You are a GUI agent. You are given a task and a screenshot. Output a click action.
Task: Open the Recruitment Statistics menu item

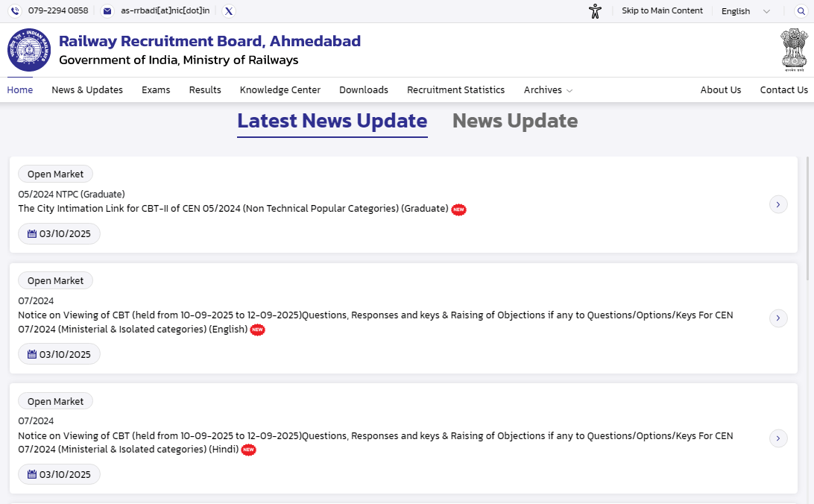[x=455, y=90]
